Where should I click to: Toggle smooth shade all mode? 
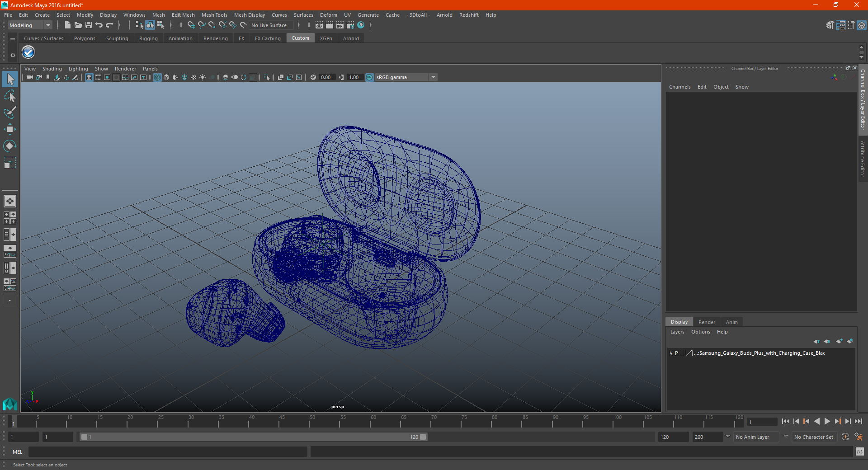point(166,77)
